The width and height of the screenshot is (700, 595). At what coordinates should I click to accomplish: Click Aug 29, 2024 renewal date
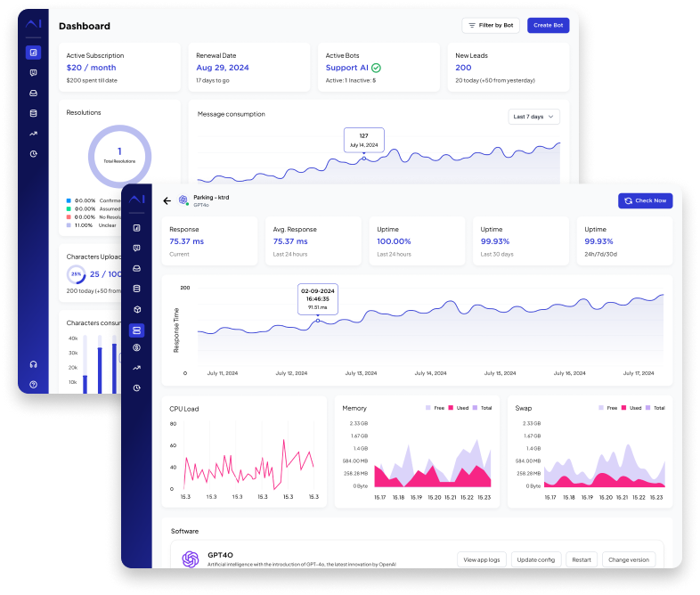pos(223,68)
